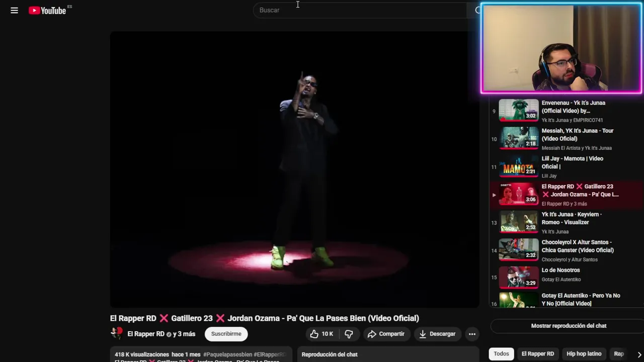Subscribe using the Suscribirme button

point(226,334)
